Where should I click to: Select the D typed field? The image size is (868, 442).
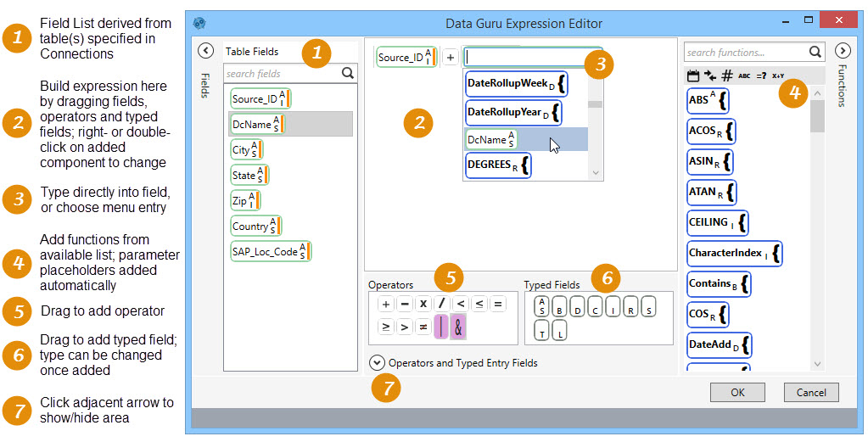[x=577, y=306]
